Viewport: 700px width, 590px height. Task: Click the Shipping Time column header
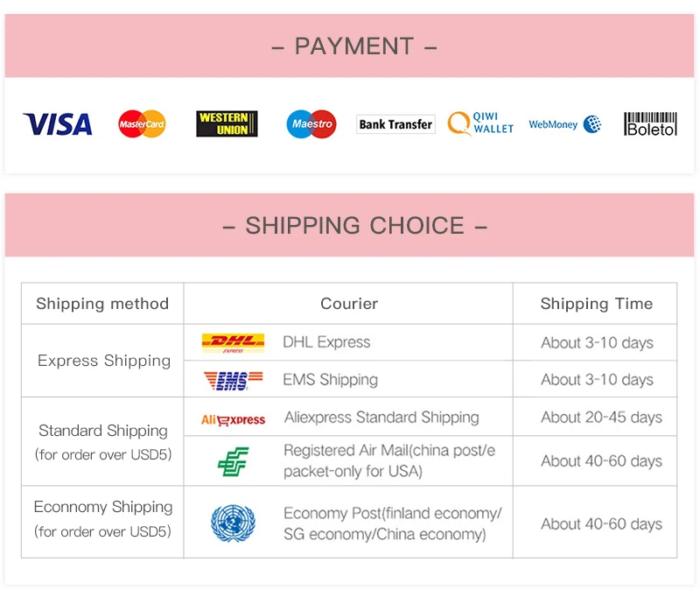(x=597, y=304)
